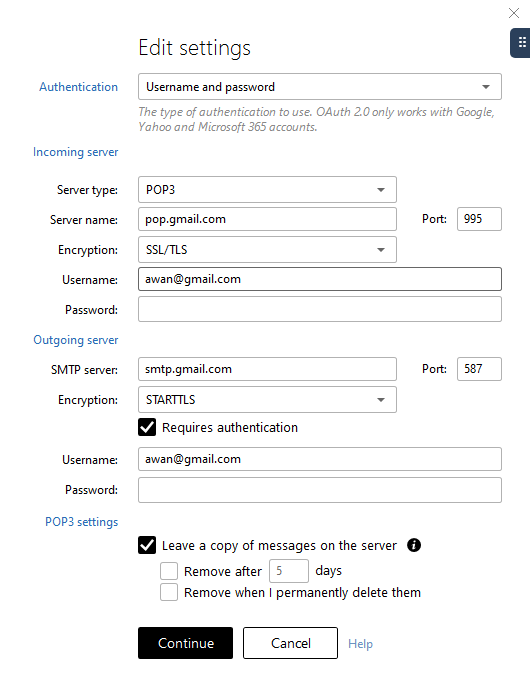
Task: Close the Edit settings dialog
Action: click(514, 13)
